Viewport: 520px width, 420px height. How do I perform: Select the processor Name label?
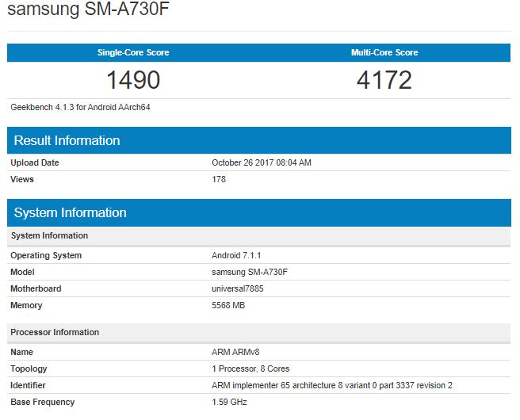coord(22,352)
